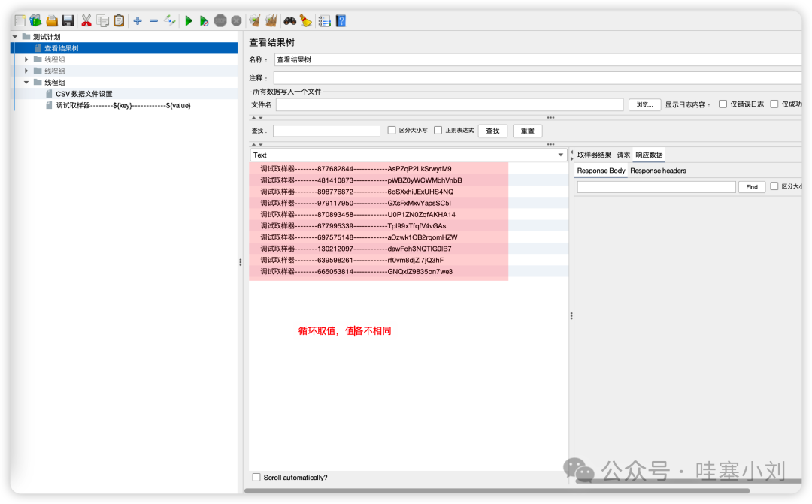The image size is (812, 504).
Task: Open the Response Body tab
Action: pos(601,171)
